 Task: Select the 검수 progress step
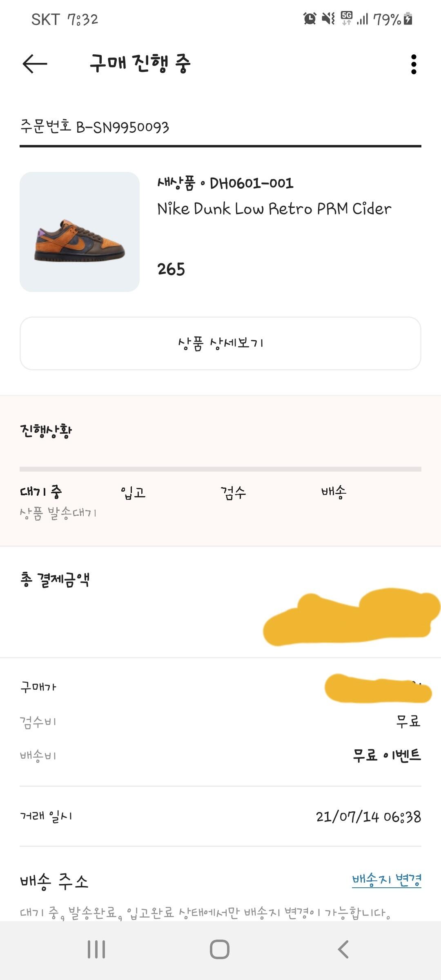(x=233, y=492)
